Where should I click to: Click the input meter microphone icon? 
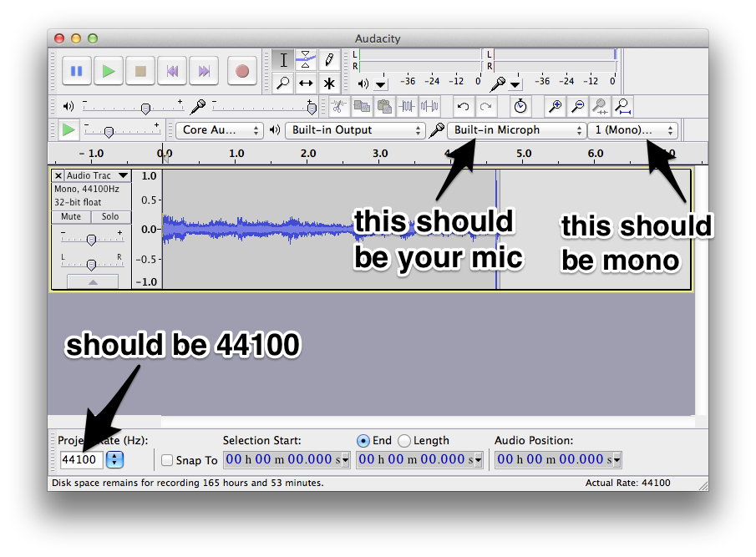pos(498,84)
